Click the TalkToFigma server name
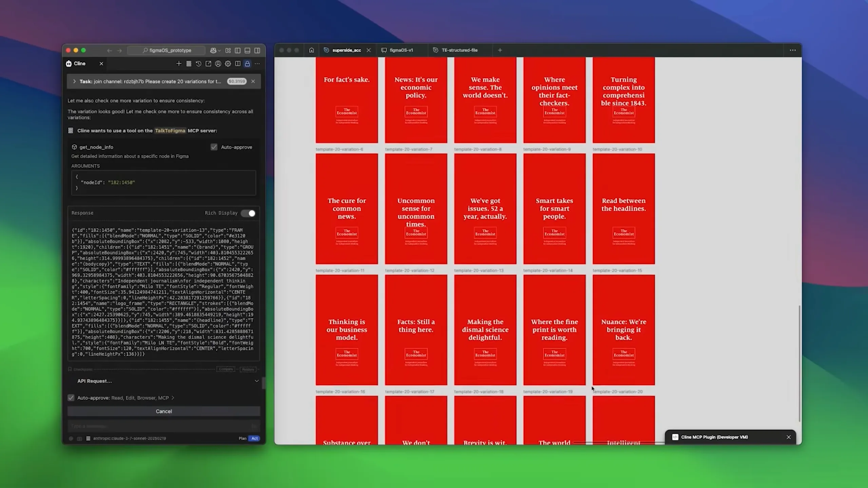 coord(170,131)
